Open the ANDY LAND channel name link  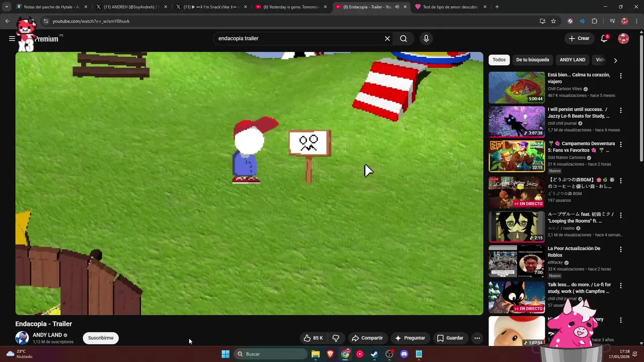point(47,335)
